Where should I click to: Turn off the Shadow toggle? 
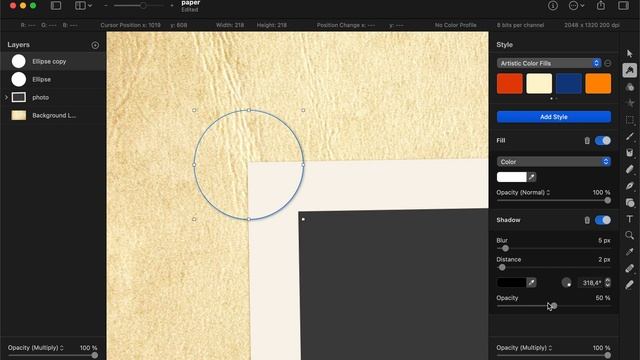coord(603,220)
